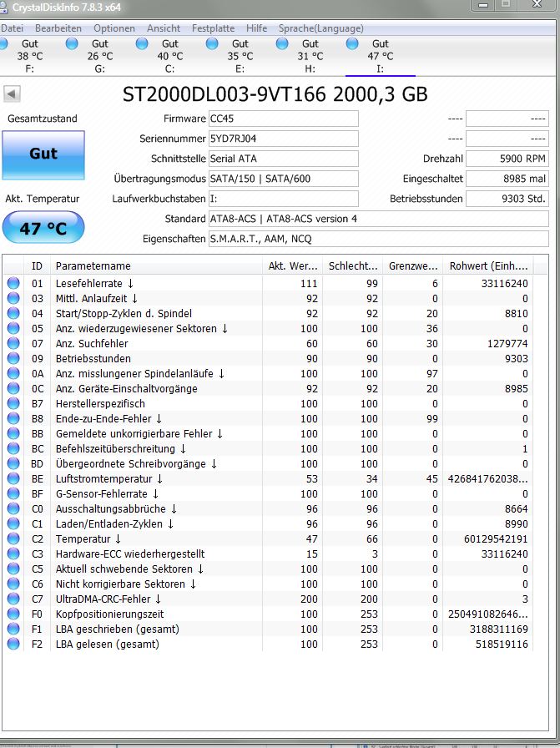Click the status icon for Übergeordnete Schreibvorgänge
Viewport: 560px width, 748px height.
(13, 463)
